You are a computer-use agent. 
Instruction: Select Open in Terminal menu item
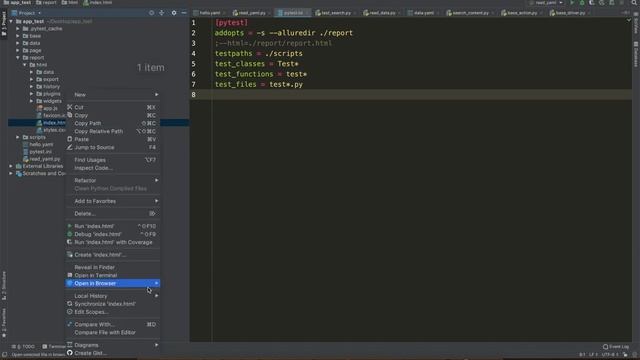(113, 276)
